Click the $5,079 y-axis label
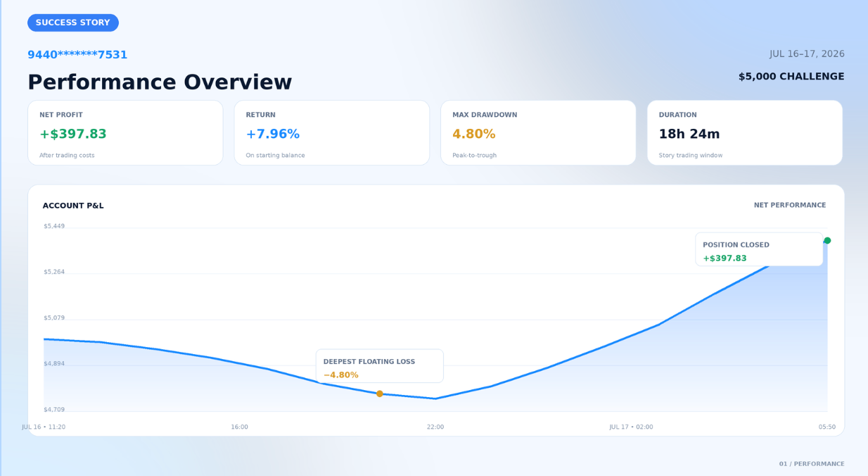The image size is (868, 476). [54, 318]
